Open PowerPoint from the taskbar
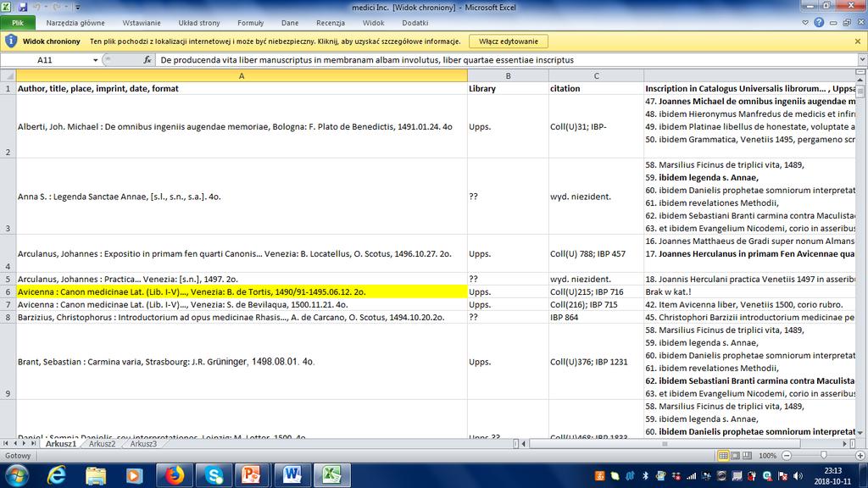The width and height of the screenshot is (868, 488). (x=253, y=475)
